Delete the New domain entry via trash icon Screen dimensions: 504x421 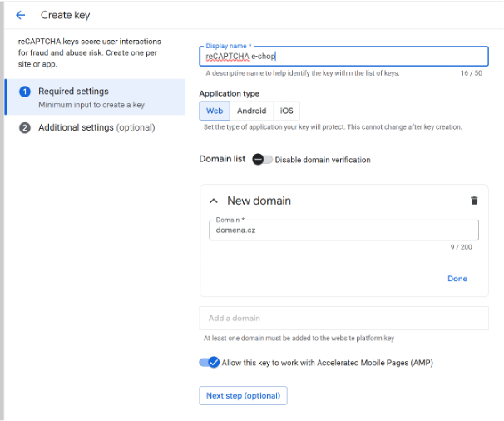tap(474, 201)
